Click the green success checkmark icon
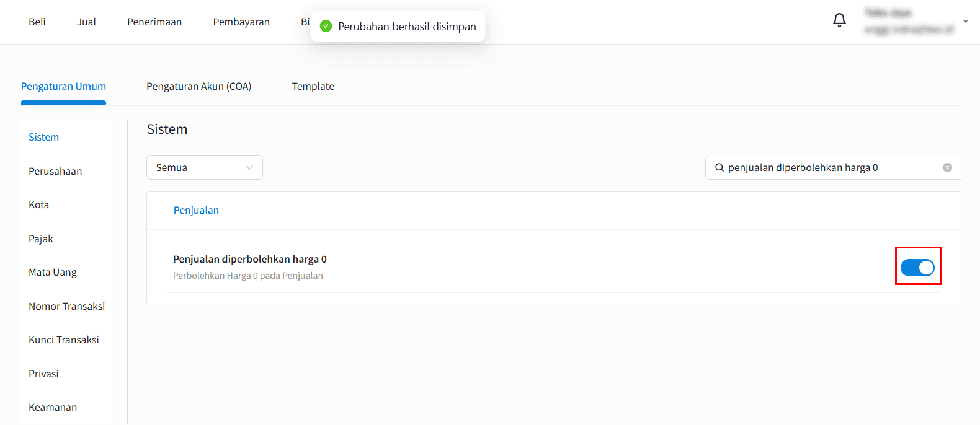This screenshot has height=425, width=980. (x=326, y=26)
